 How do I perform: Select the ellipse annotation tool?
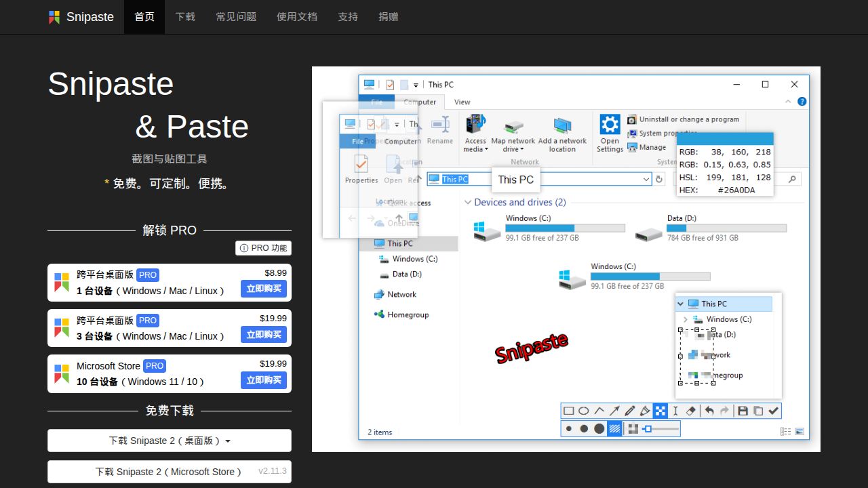coord(584,411)
